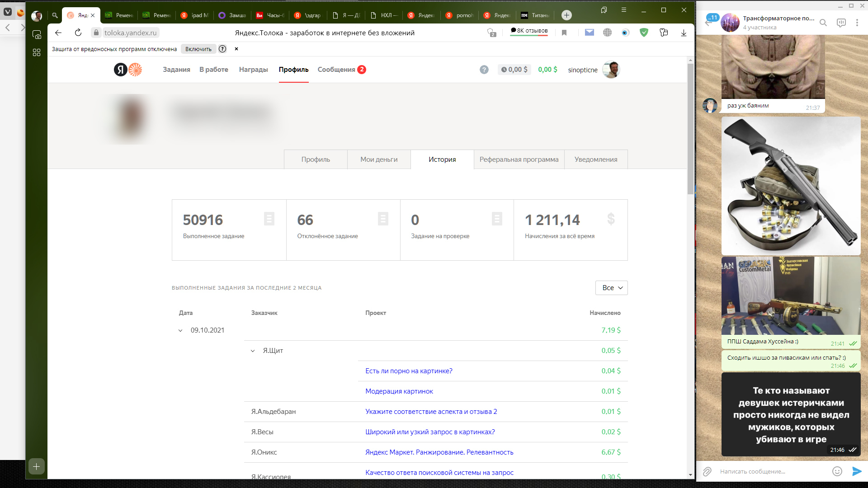Click the Toloka logo
The image size is (868, 488).
click(128, 70)
